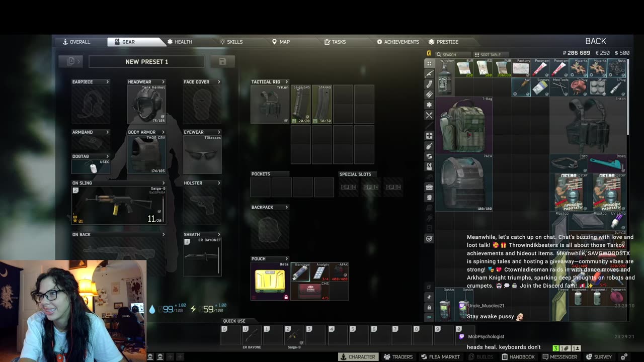
Task: Select the T-Bag backpack in stash
Action: point(464,125)
